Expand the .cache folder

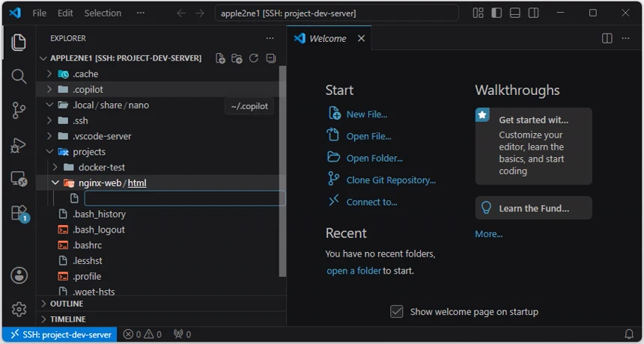pos(49,74)
